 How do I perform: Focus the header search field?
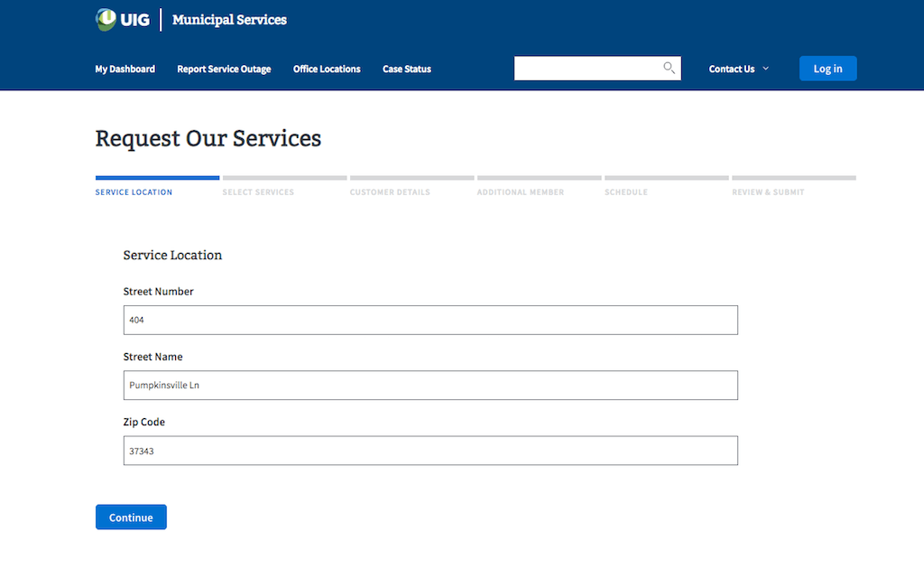tap(587, 69)
